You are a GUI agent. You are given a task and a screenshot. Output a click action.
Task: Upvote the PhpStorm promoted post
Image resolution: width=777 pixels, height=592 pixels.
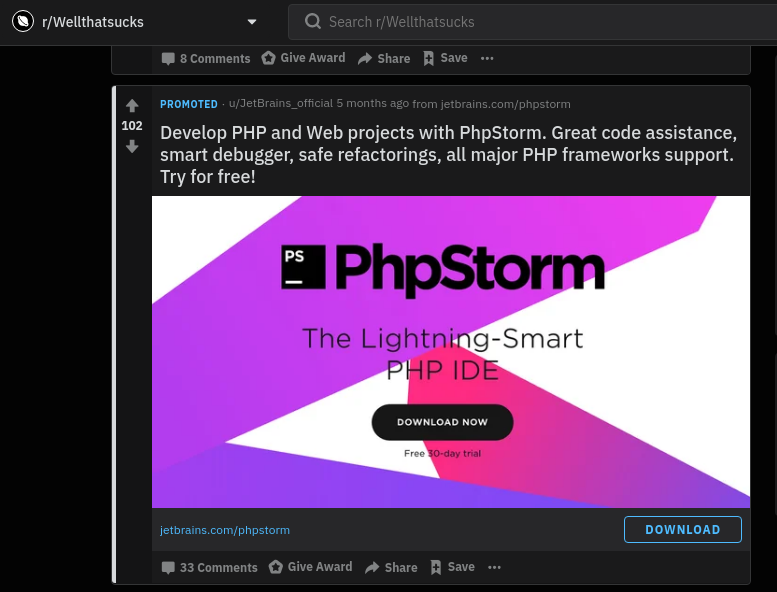(132, 106)
